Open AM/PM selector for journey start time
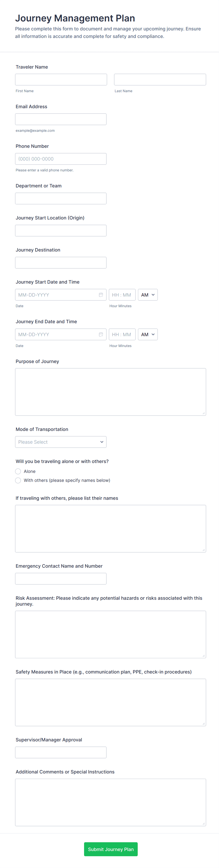This screenshot has height=868, width=219. point(148,295)
